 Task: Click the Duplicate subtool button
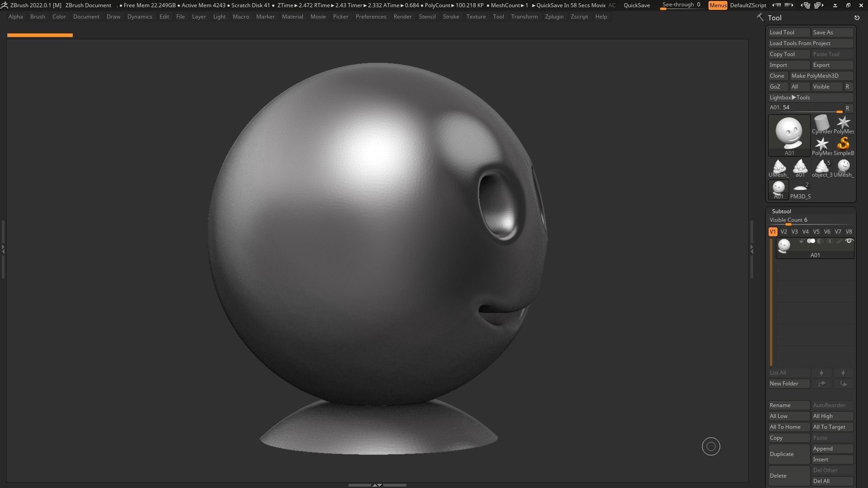point(789,454)
